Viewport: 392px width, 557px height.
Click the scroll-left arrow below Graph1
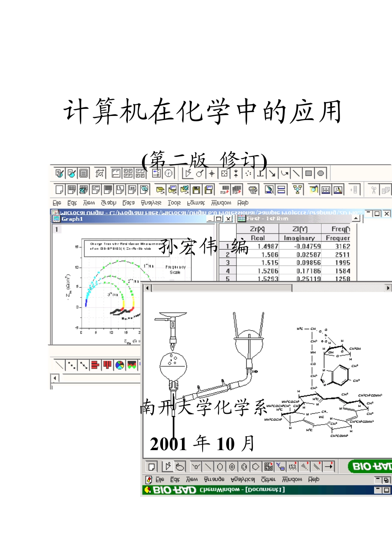(x=54, y=378)
